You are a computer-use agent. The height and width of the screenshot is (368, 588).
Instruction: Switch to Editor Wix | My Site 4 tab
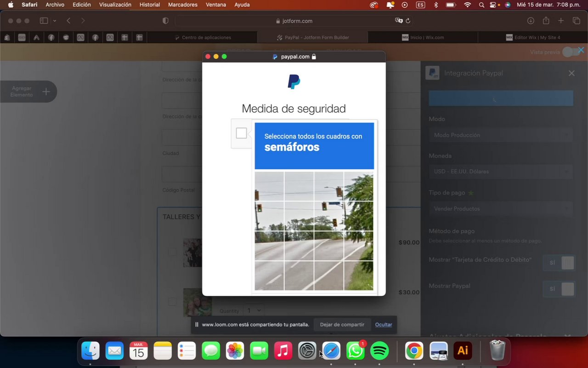pos(533,37)
